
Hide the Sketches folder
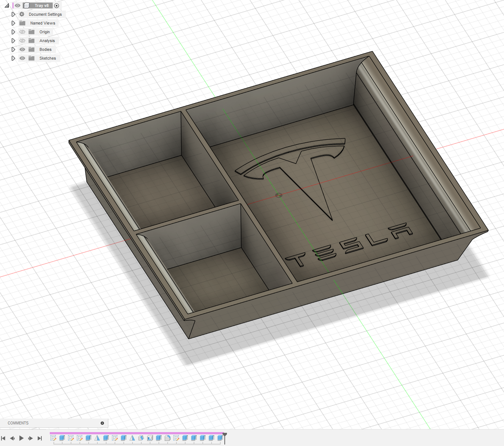click(x=22, y=58)
